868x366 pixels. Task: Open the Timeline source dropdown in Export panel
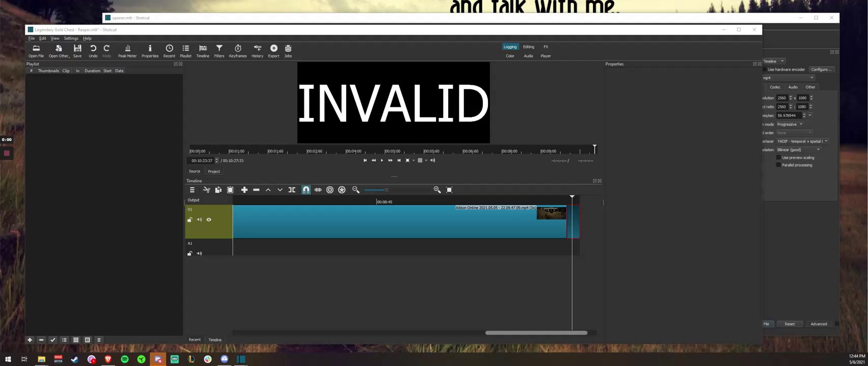[773, 62]
